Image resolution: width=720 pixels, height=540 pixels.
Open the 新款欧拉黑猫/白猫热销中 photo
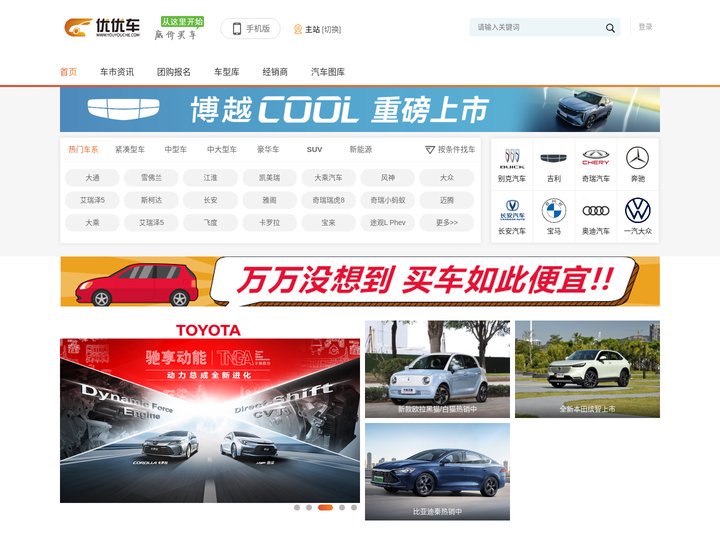point(437,369)
